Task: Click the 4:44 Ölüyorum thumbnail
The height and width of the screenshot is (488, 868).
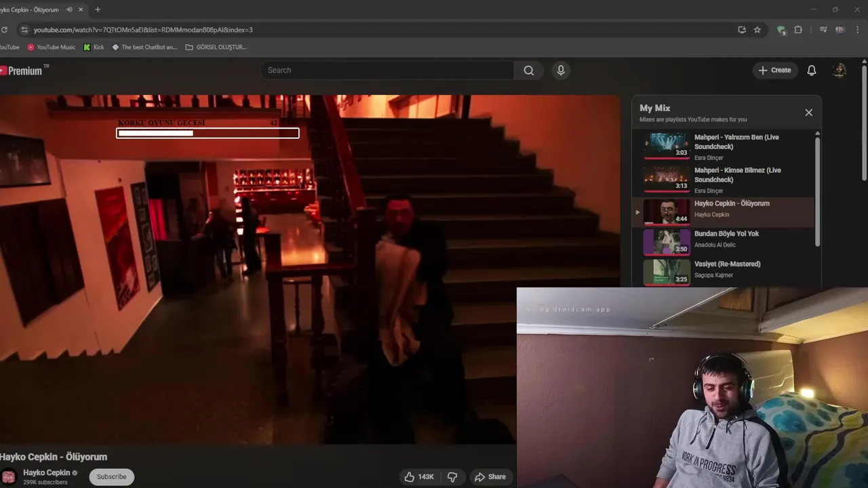Action: point(667,211)
